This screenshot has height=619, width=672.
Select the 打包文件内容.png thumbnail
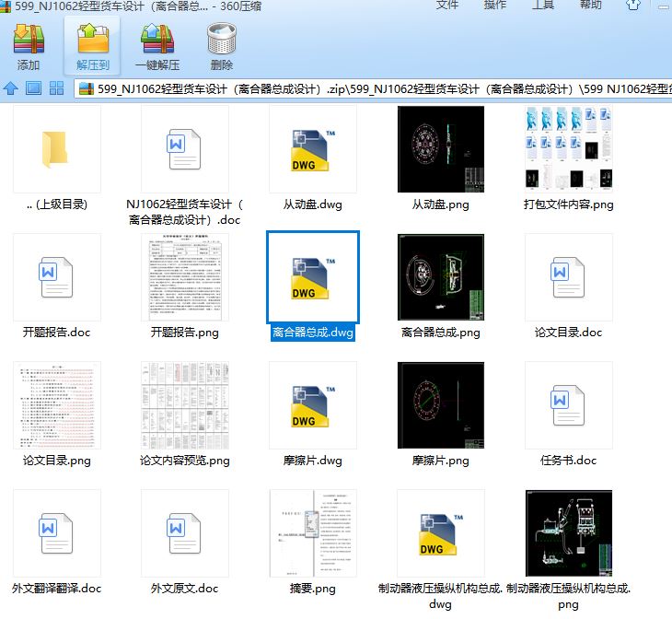pyautogui.click(x=568, y=149)
